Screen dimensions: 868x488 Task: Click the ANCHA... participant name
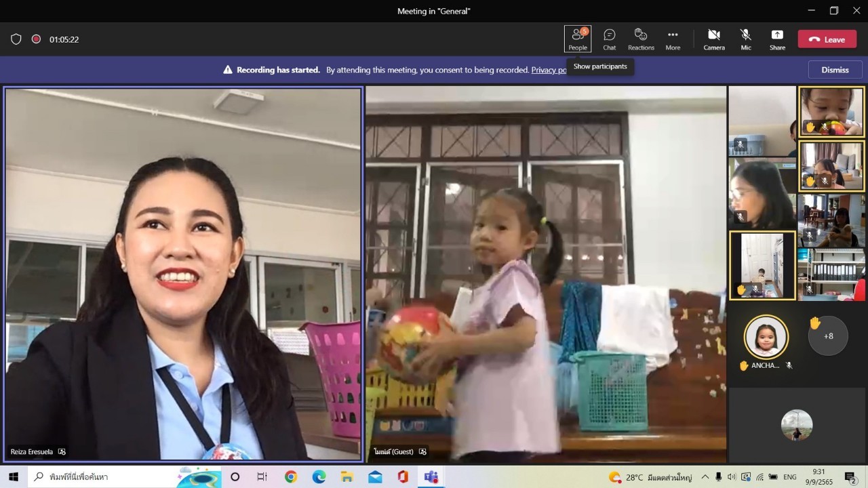point(765,365)
